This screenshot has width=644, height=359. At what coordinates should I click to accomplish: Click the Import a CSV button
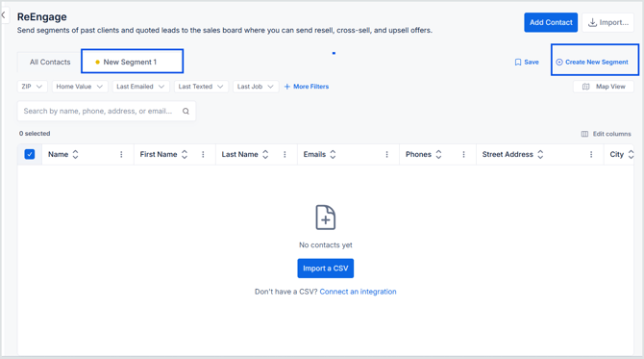(x=325, y=269)
